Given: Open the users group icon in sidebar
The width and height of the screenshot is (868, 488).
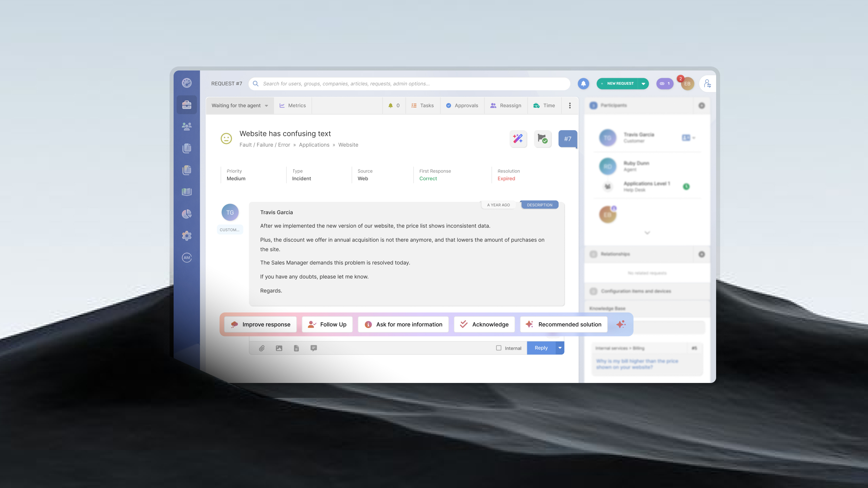Looking at the screenshot, I should point(186,126).
